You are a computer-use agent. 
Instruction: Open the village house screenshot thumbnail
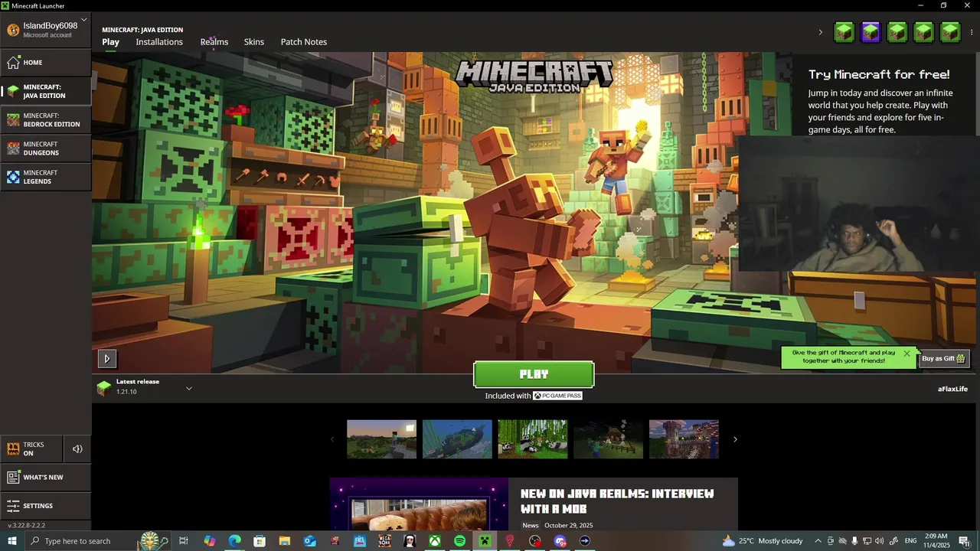coord(684,439)
